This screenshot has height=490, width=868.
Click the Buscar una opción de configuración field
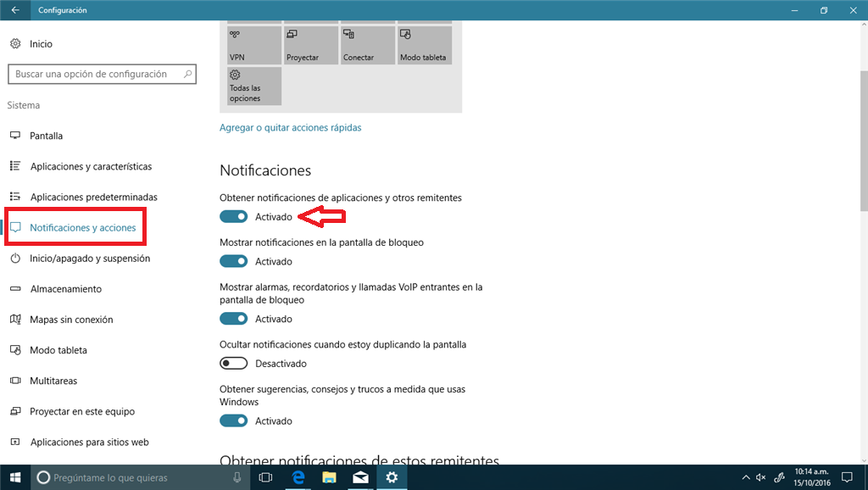103,74
